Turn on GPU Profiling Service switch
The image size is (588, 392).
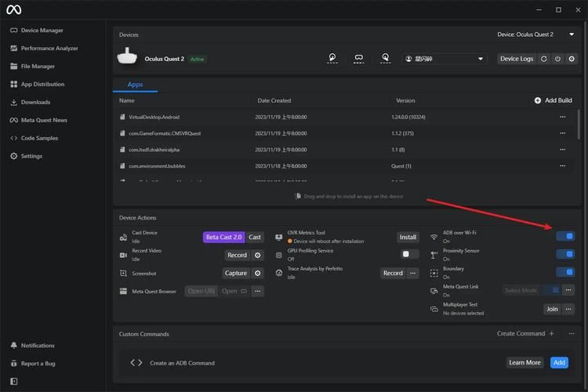click(409, 254)
